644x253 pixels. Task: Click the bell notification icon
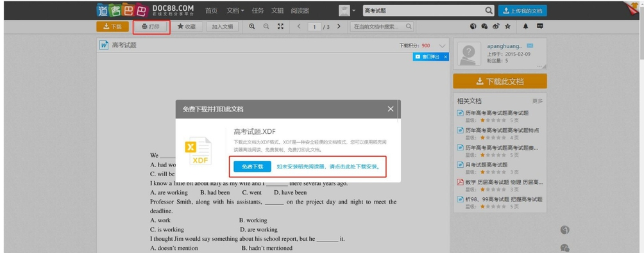tap(525, 26)
